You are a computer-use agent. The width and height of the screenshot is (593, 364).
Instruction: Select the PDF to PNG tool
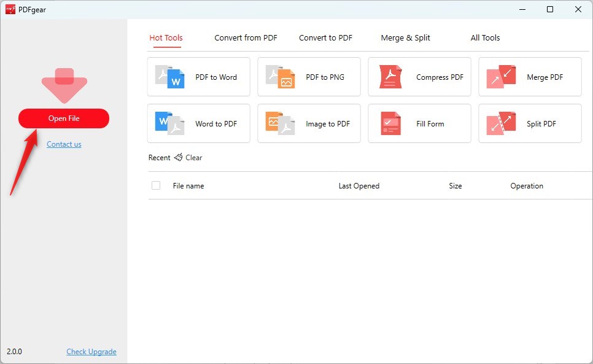pyautogui.click(x=308, y=77)
